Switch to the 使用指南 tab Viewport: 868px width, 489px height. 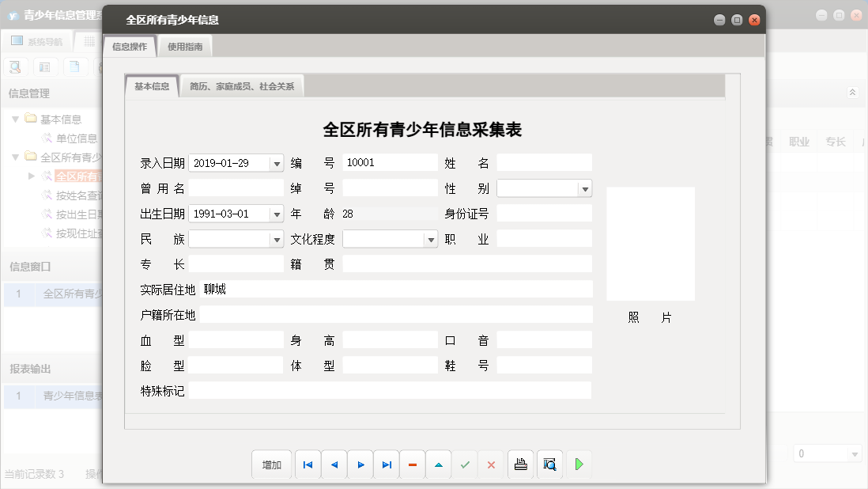(185, 47)
